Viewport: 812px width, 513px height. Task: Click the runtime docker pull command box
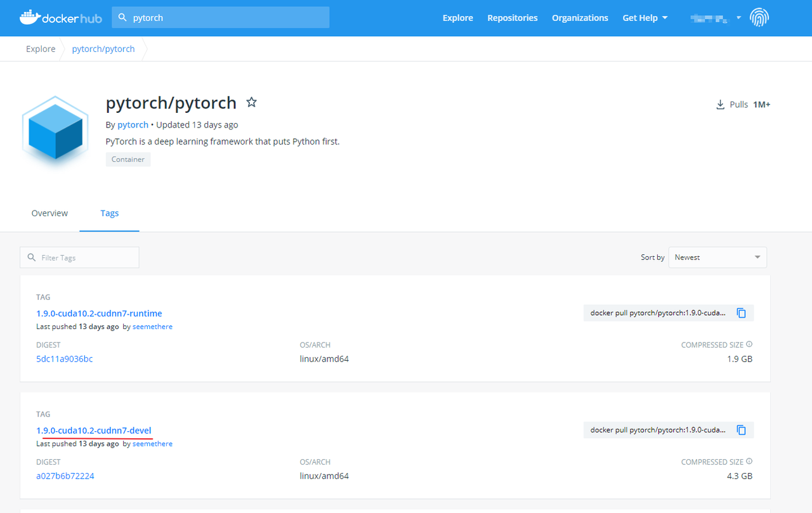(x=669, y=313)
